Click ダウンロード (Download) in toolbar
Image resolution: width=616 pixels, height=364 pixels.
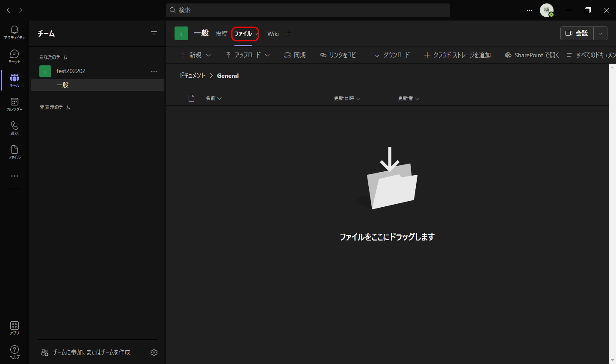pos(392,55)
